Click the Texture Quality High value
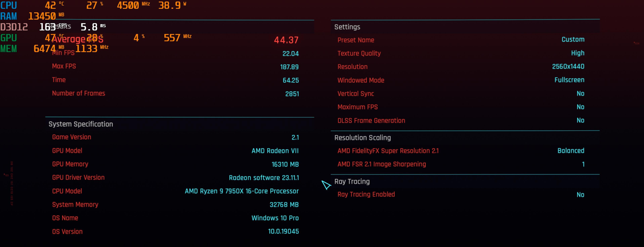 pos(577,53)
